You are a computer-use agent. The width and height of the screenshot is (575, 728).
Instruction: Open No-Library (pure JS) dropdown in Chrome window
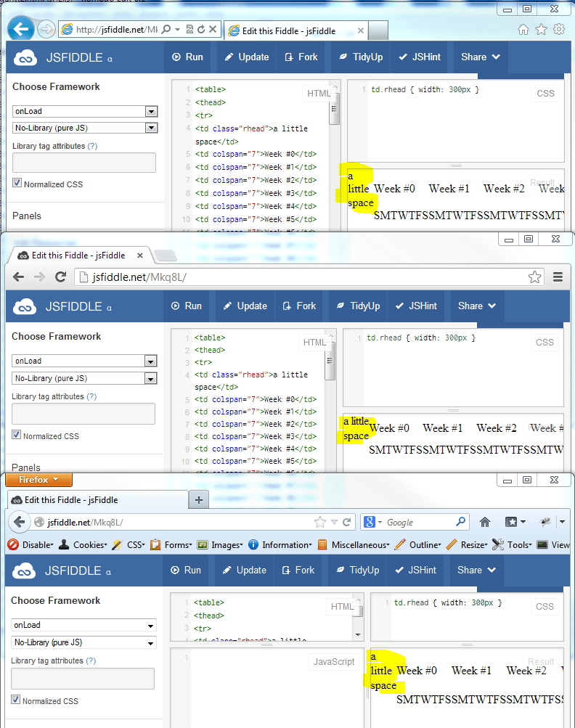[84, 378]
